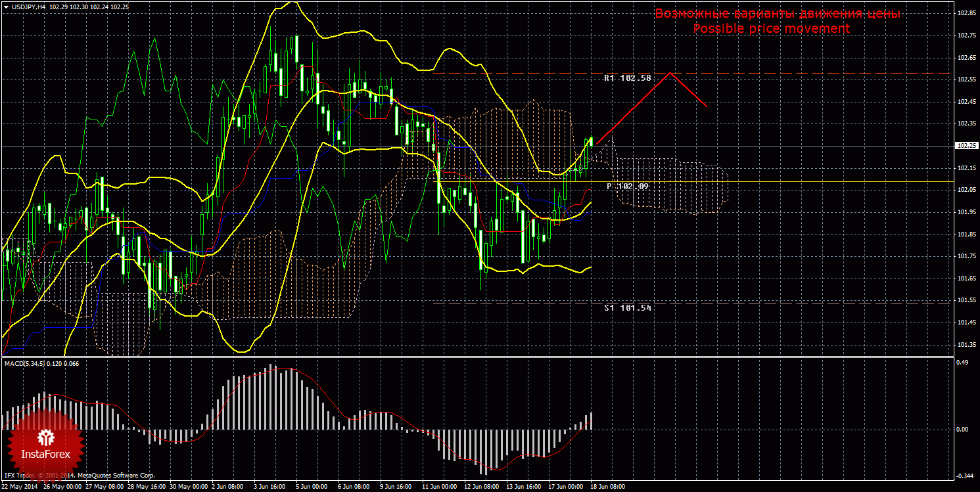Click the '2 Jun 08:00' time axis label
The image size is (980, 492).
tap(229, 487)
